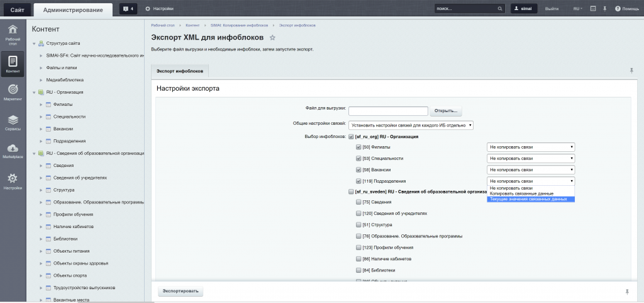Click the Файл для выгрузки input field
The image size is (644, 303).
388,111
